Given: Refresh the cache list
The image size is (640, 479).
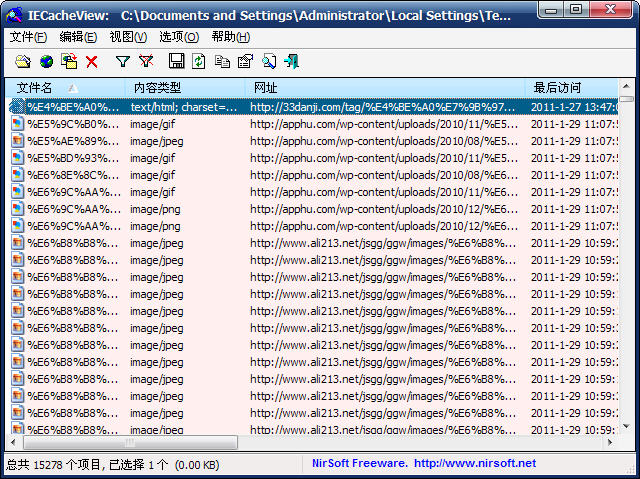Looking at the screenshot, I should 198,61.
